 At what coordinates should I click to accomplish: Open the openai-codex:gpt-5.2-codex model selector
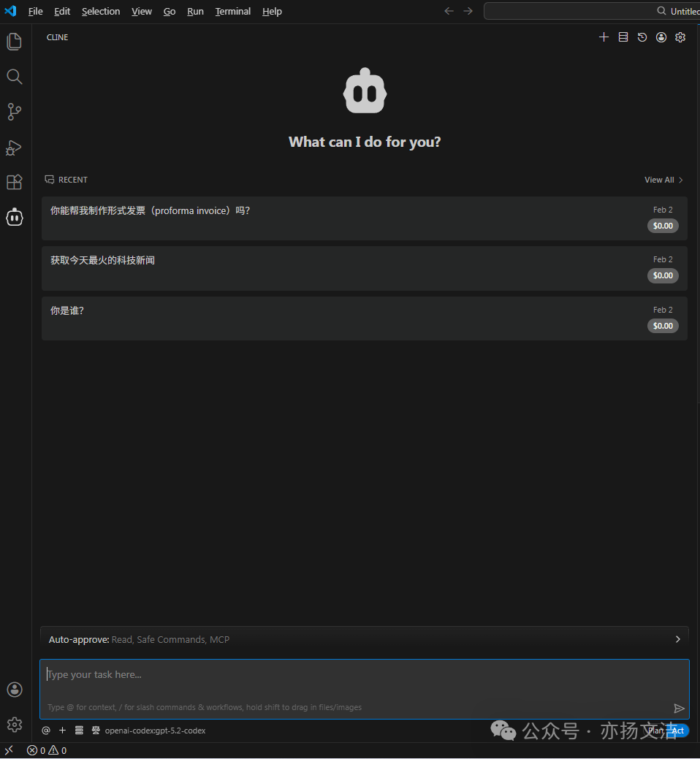(x=155, y=730)
